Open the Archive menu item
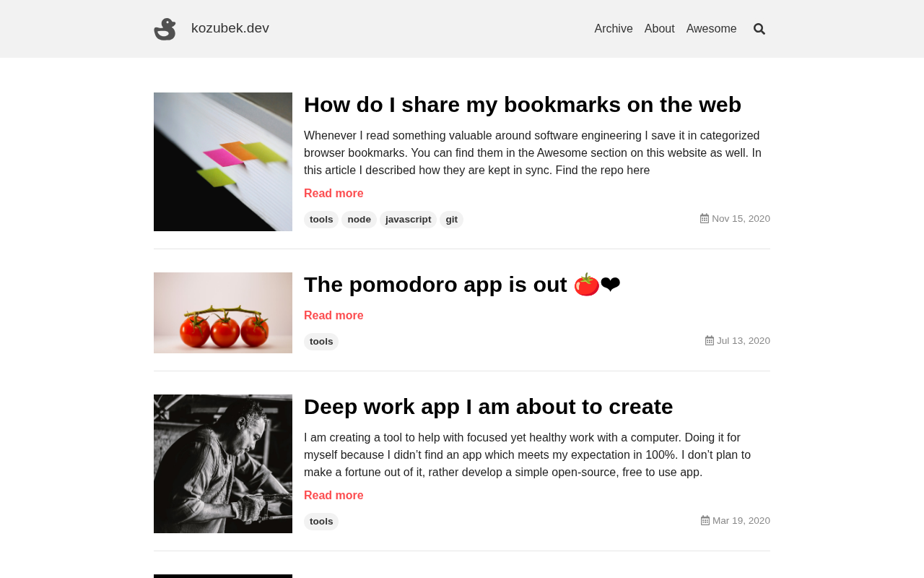 tap(614, 29)
